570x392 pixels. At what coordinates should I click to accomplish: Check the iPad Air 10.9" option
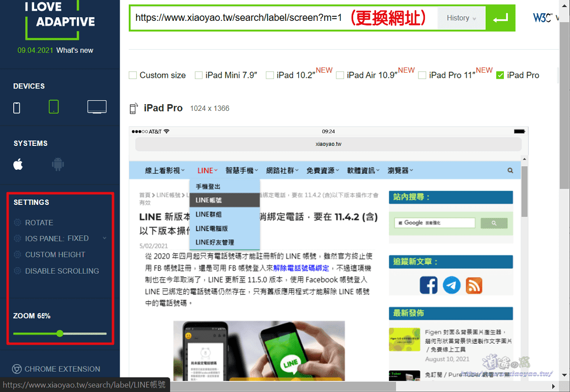point(340,75)
